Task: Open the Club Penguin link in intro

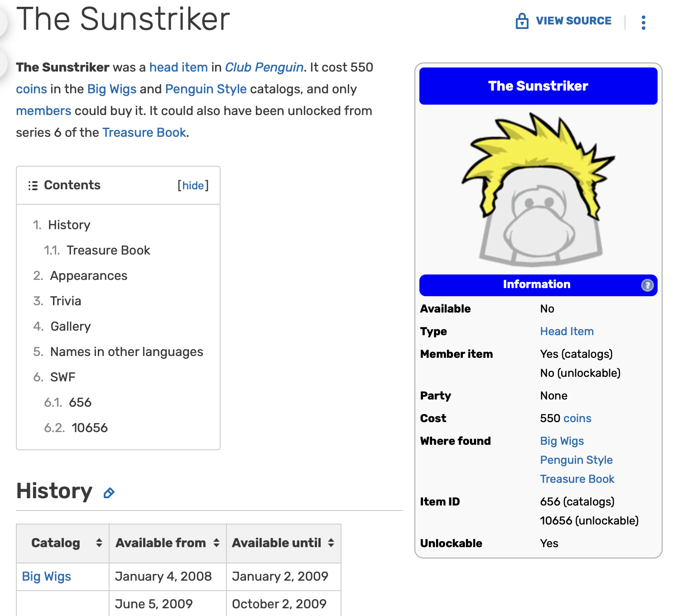Action: coord(264,67)
